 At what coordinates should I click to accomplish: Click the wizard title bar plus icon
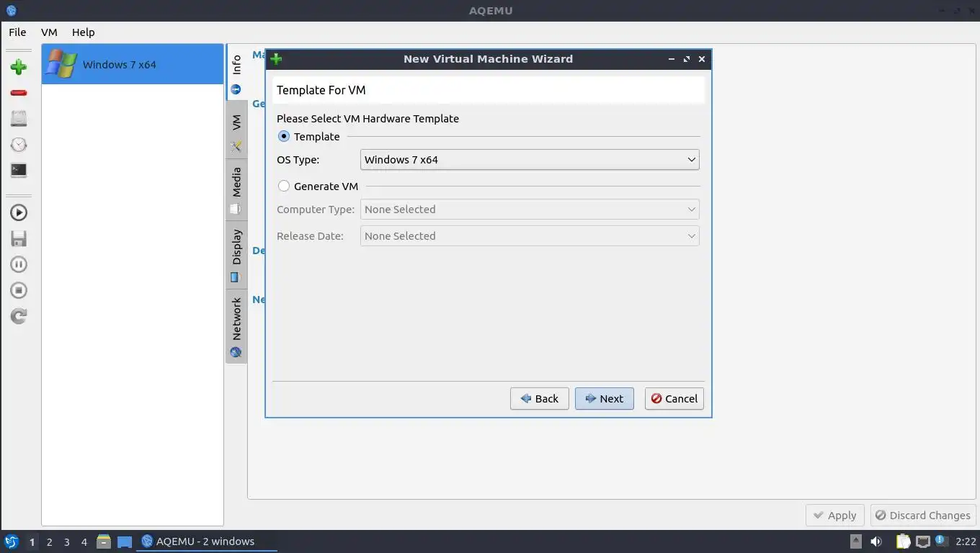276,59
